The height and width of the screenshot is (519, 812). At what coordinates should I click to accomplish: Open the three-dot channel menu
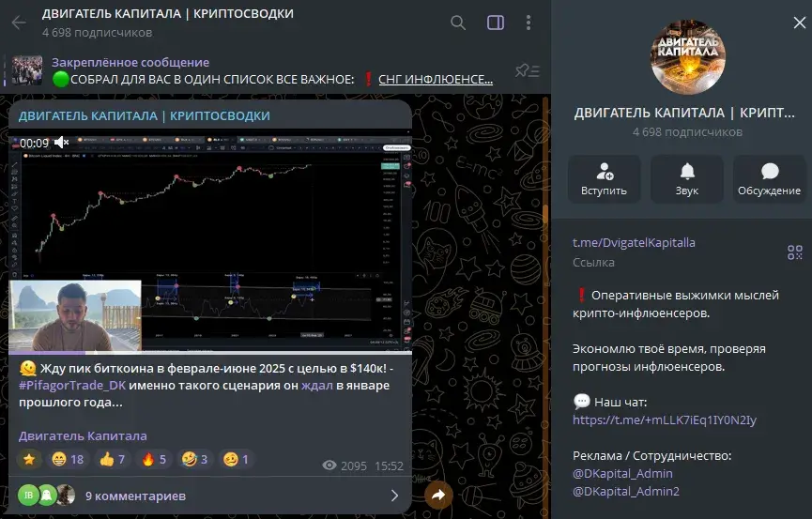coord(529,23)
